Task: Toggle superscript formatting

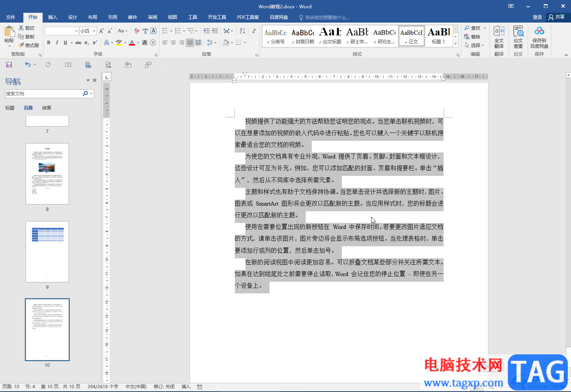Action: [95, 43]
